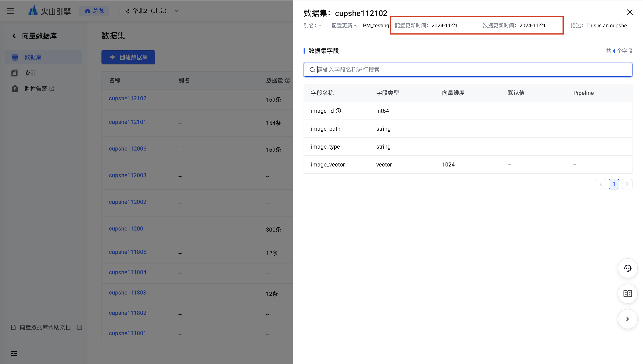
Task: Click the info icon beside image_id
Action: (x=338, y=111)
